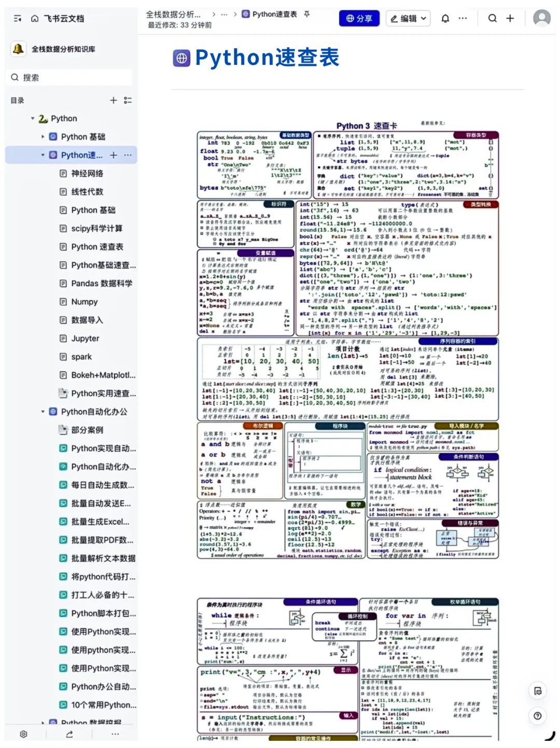Viewport: 560px width, 748px height.
Task: Open the Python 3 cheat sheet image
Action: [348, 341]
